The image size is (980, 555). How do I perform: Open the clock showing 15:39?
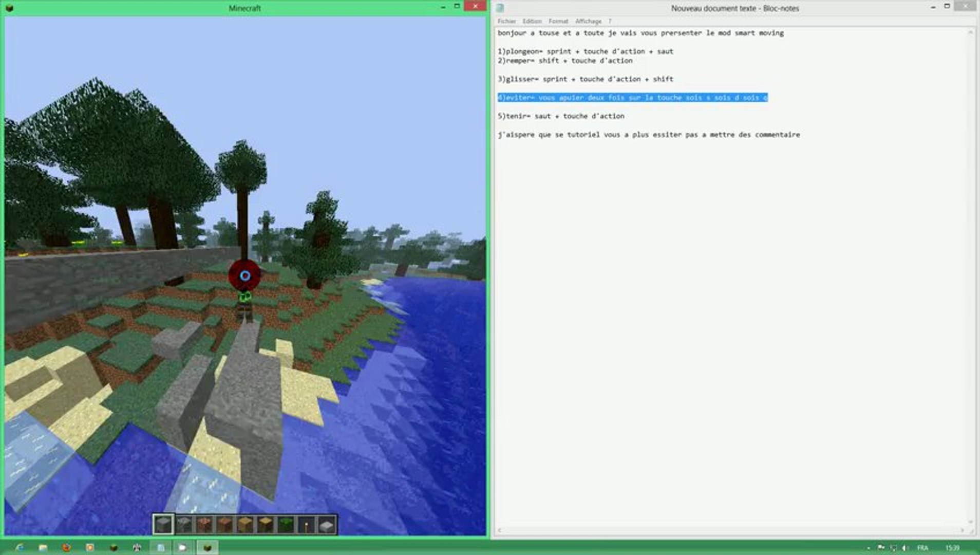tap(952, 548)
